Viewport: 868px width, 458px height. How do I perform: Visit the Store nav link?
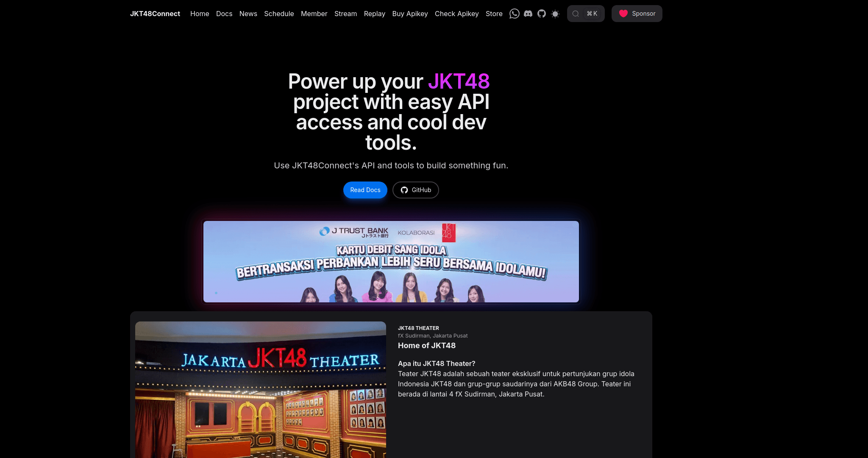pyautogui.click(x=494, y=14)
